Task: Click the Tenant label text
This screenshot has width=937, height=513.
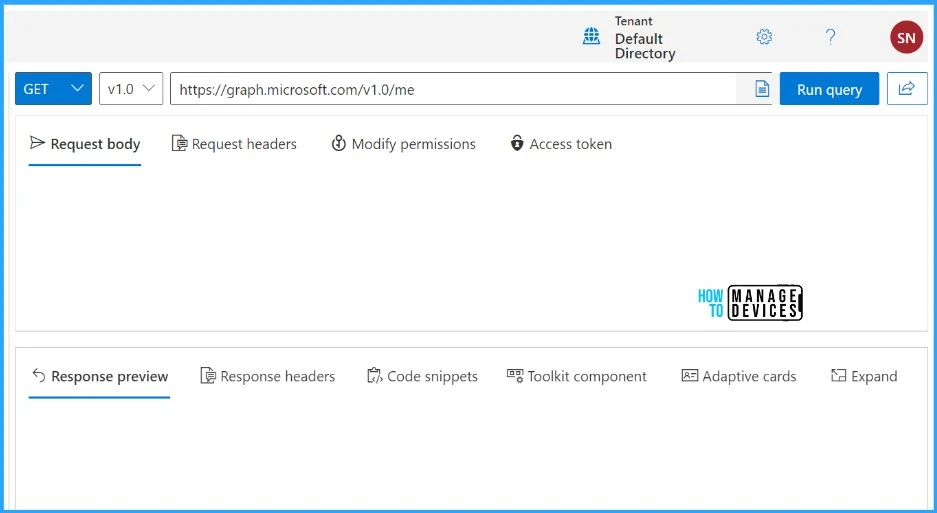Action: click(x=633, y=22)
